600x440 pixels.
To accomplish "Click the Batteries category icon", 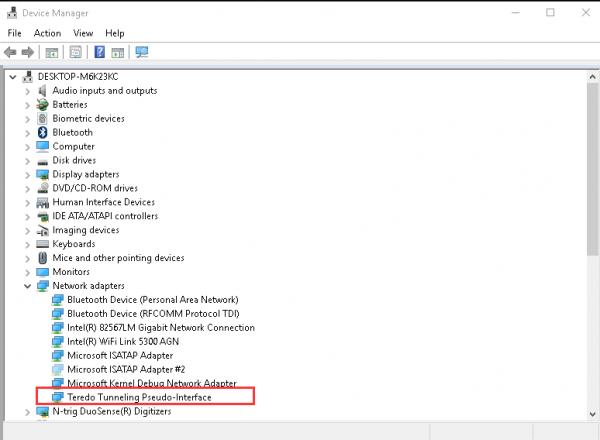I will point(42,104).
